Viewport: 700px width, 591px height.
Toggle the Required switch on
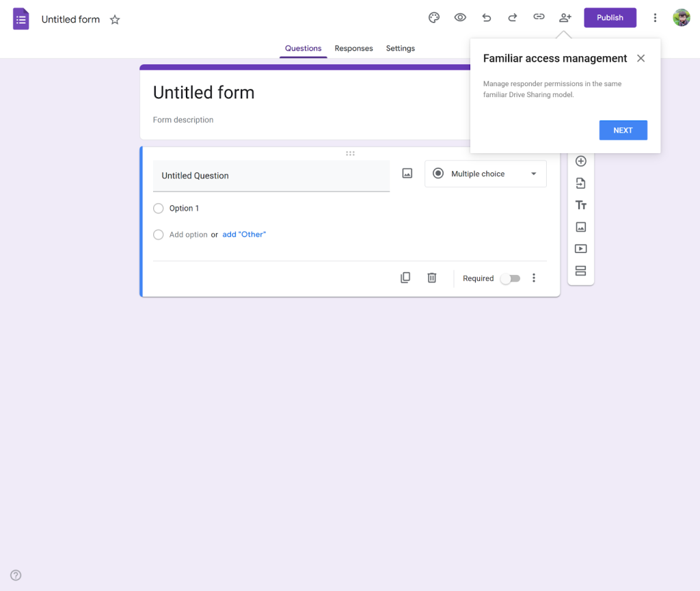(x=509, y=278)
